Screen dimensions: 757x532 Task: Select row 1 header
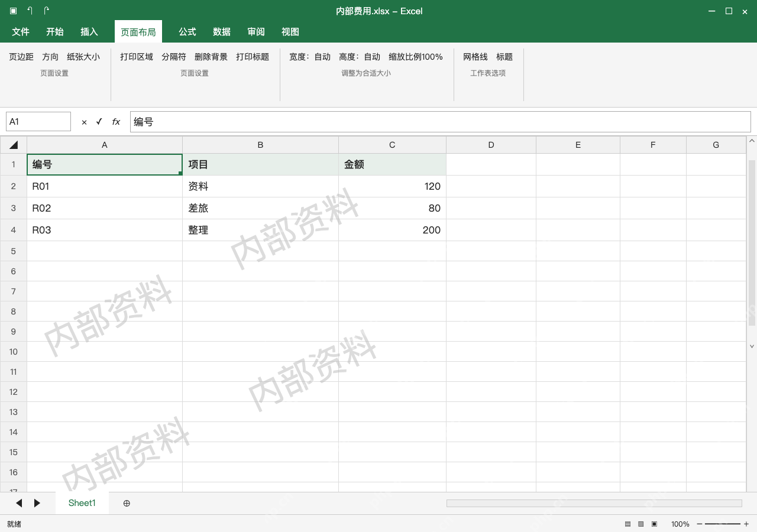pos(14,164)
